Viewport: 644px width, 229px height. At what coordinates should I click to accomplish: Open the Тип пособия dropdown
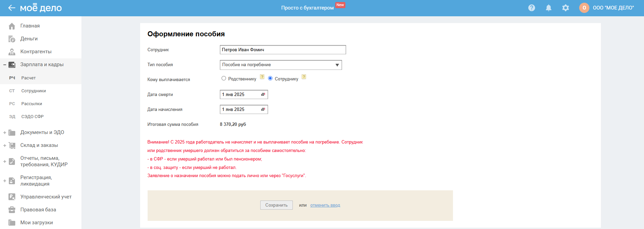point(281,65)
